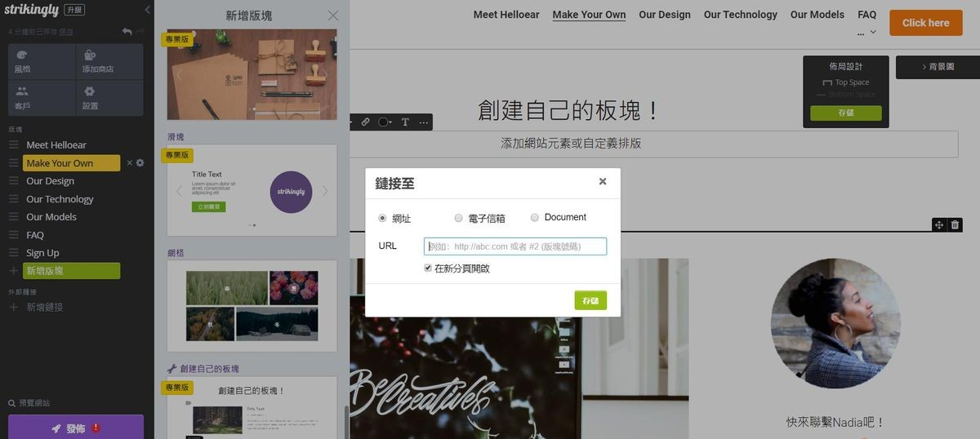The height and width of the screenshot is (439, 980).
Task: Open the 添加商店 add store option
Action: 109,61
